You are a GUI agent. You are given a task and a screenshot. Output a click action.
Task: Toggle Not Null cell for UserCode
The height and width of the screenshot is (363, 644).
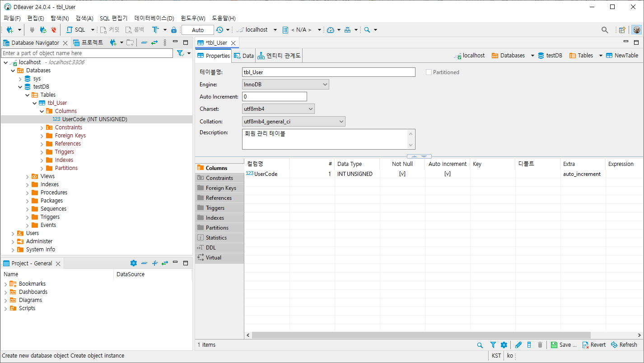click(402, 174)
